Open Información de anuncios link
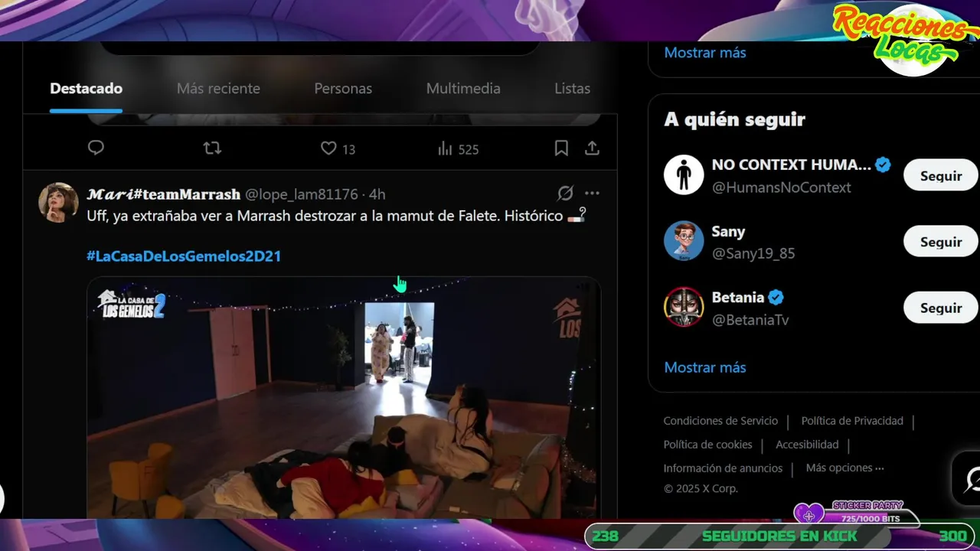 pos(723,468)
